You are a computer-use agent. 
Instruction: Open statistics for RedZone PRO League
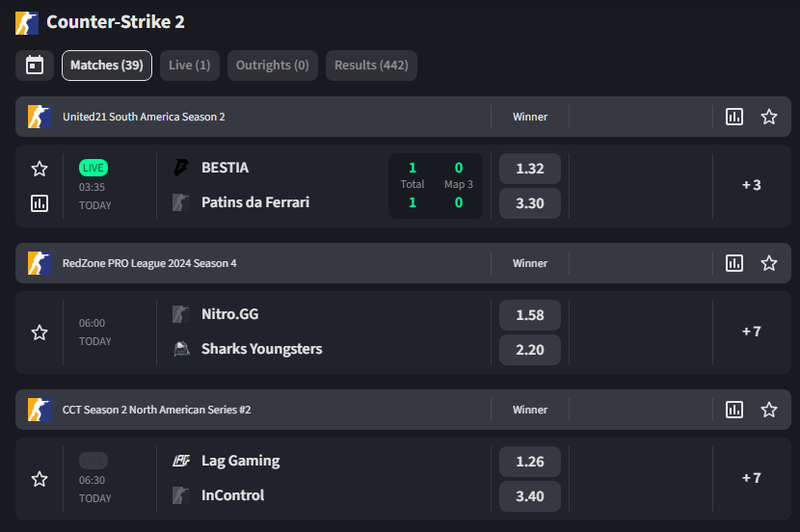coord(734,263)
